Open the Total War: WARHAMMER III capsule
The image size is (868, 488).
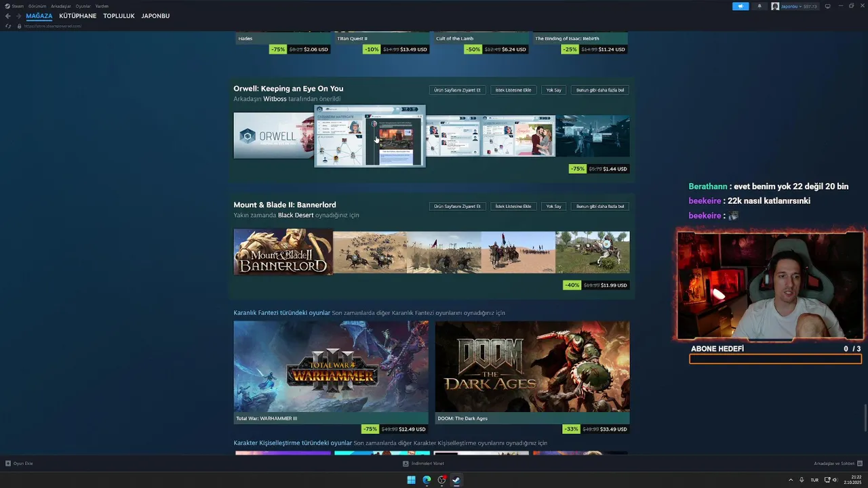tap(331, 372)
